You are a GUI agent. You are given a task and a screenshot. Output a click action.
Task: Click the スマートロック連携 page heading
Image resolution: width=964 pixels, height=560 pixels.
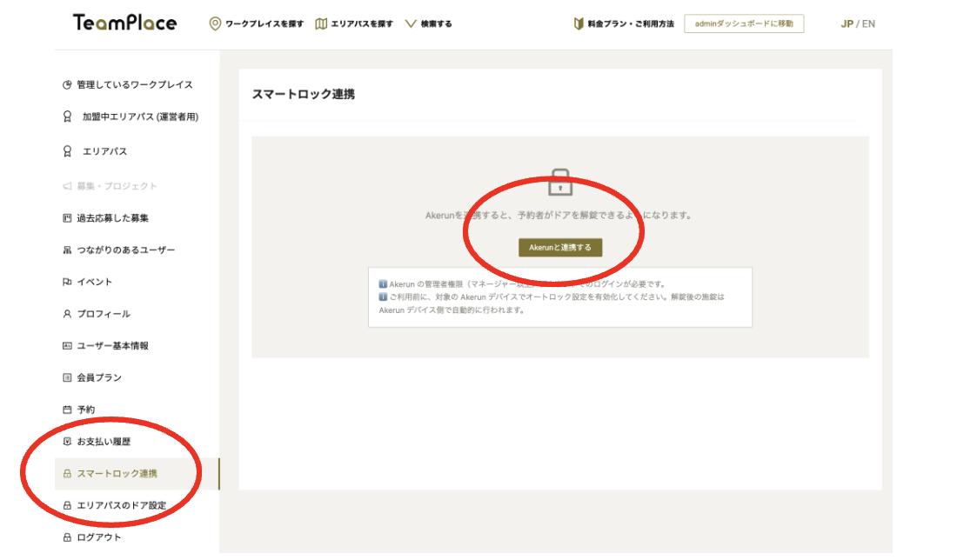(303, 94)
